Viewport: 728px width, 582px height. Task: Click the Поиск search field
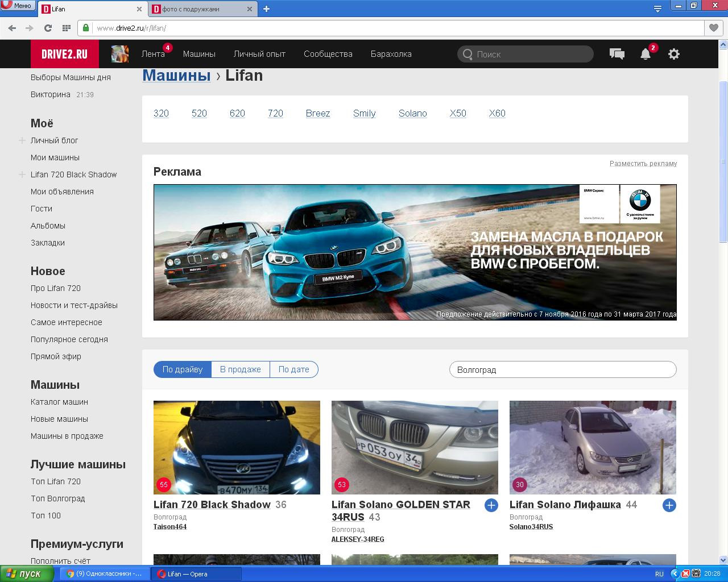525,54
